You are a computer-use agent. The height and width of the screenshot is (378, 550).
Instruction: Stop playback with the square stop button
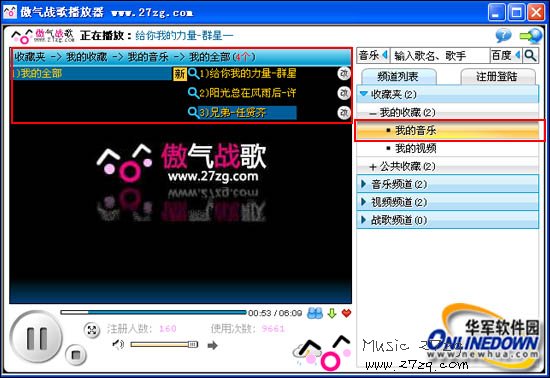tap(75, 355)
